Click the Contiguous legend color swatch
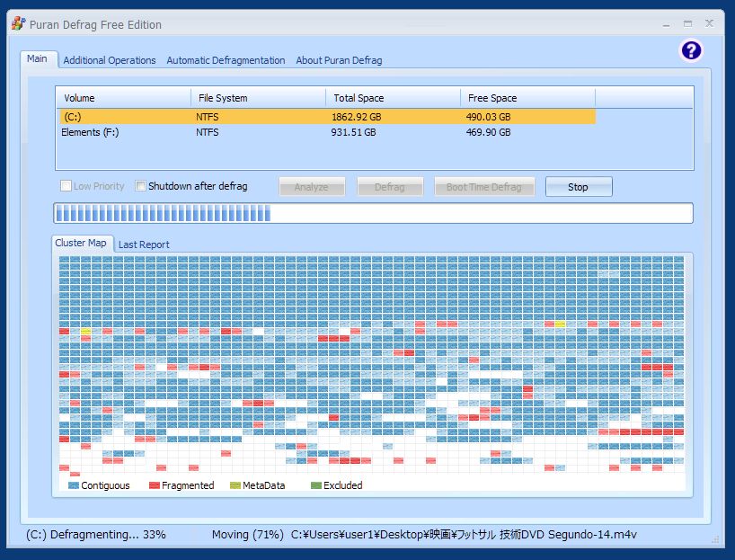Screen dimensions: 735x560 pos(73,485)
